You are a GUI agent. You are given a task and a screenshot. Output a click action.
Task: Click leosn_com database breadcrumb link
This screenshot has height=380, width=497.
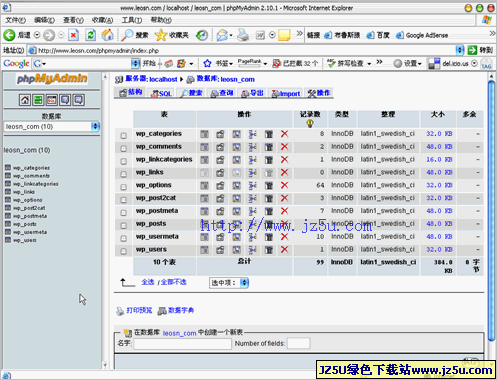tap(237, 79)
